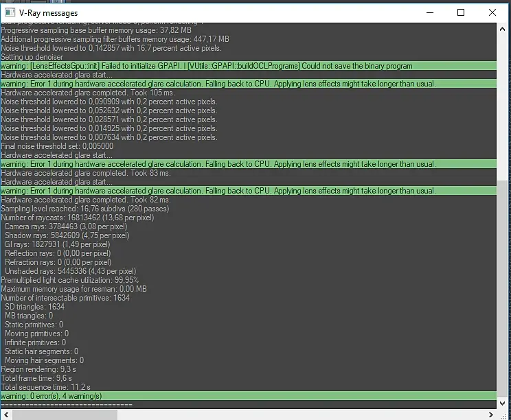
Task: Click 'GI rays: 1827931' line
Action: point(58,244)
